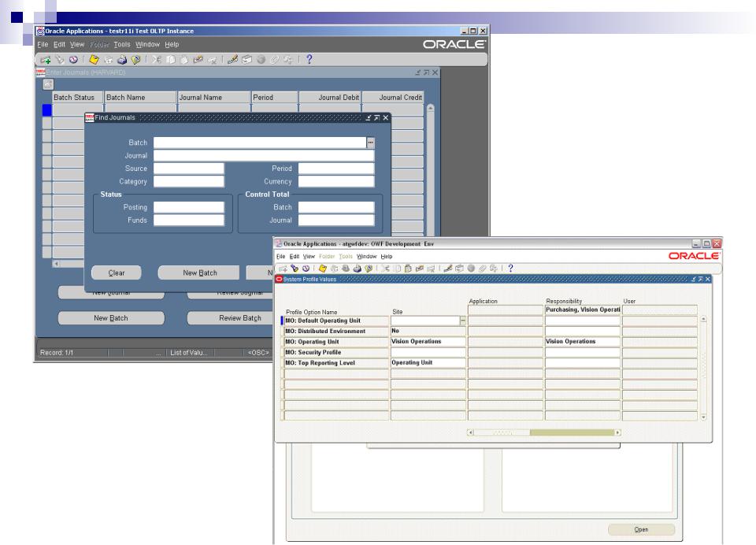Image resolution: width=756 pixels, height=545 pixels.
Task: Open File menu in testr11i window
Action: (43, 44)
